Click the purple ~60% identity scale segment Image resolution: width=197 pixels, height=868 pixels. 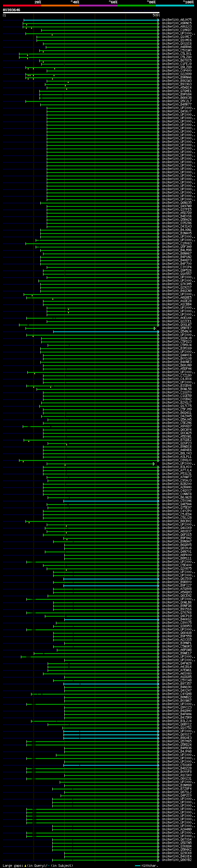[99, 6]
